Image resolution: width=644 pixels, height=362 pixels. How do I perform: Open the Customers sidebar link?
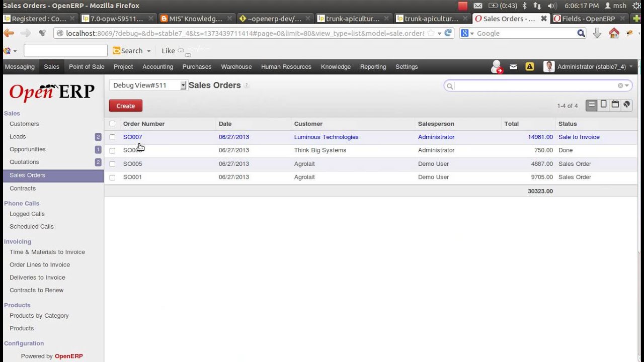pos(24,124)
